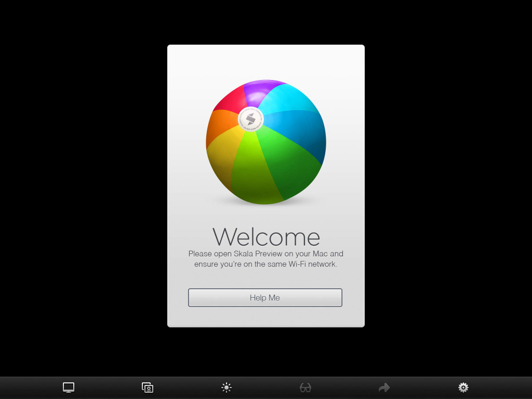Click the Help Me button
The height and width of the screenshot is (399, 532).
coord(265,298)
